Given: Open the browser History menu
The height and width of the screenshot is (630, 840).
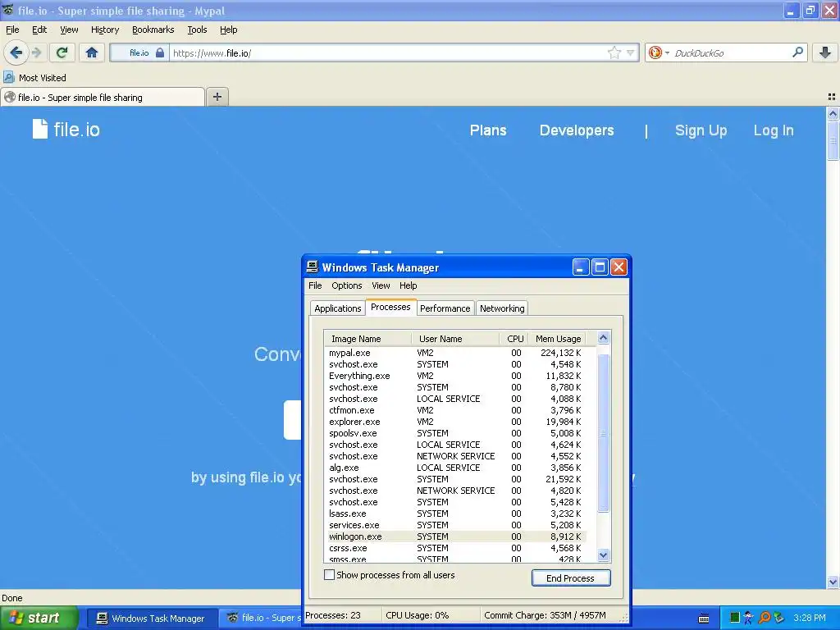Looking at the screenshot, I should pos(104,30).
